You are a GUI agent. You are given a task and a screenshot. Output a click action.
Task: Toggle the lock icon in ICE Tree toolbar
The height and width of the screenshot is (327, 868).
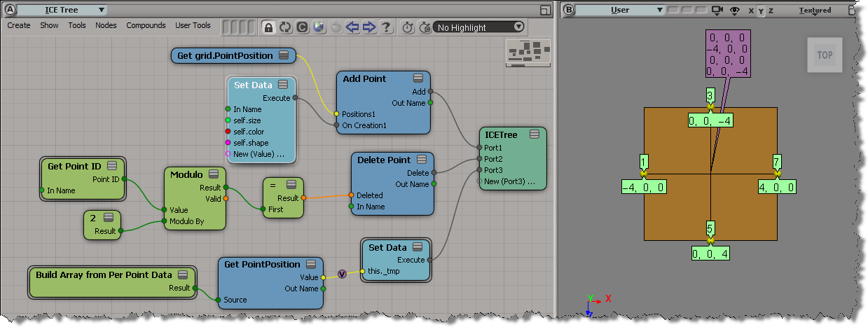point(268,27)
